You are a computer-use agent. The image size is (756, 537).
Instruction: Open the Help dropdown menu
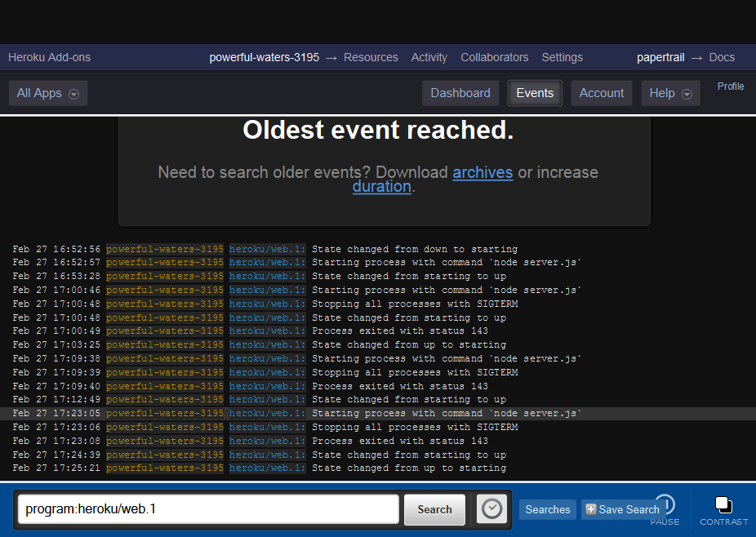click(x=670, y=93)
